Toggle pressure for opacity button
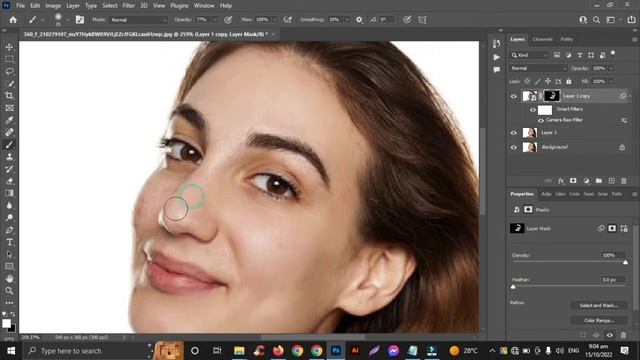Image resolution: width=640 pixels, height=360 pixels. coord(228,20)
